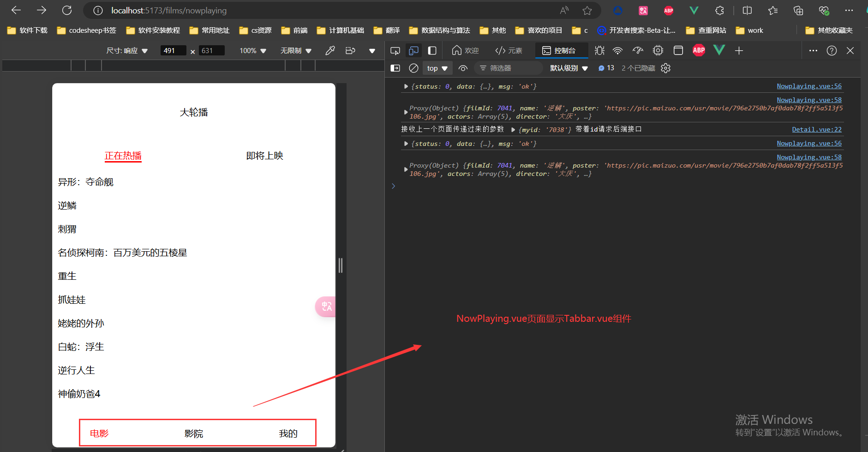Click the read aloud icon in address bar
The height and width of the screenshot is (452, 868).
point(564,10)
